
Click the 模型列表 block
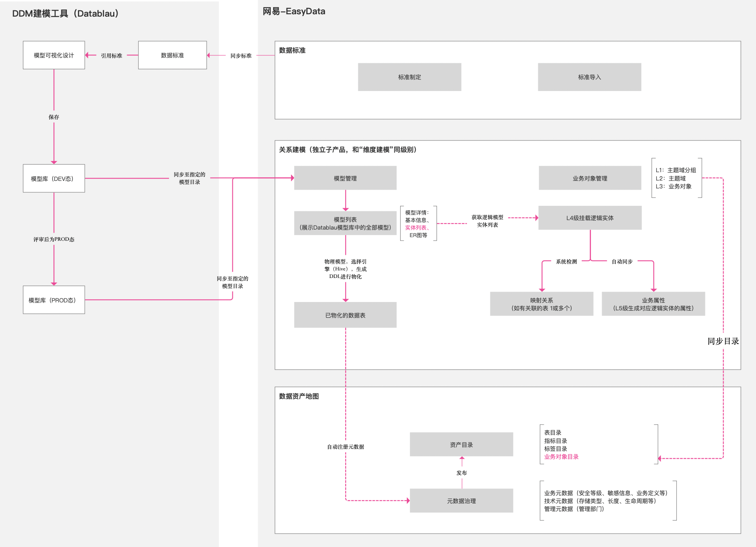click(x=345, y=223)
